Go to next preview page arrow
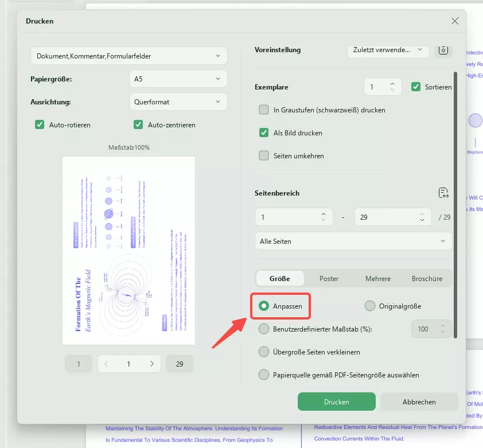483x448 pixels. coord(152,363)
